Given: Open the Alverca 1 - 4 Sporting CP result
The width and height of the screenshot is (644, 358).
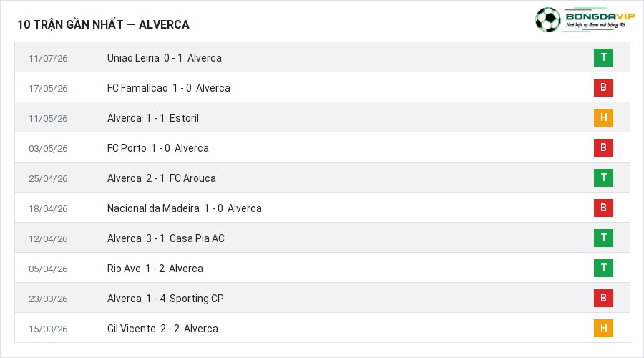Looking at the screenshot, I should pos(165,299).
